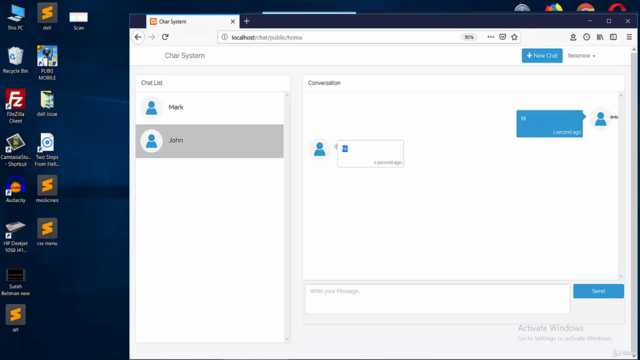
Task: Open the Firefox hamburger menu
Action: pos(629,37)
